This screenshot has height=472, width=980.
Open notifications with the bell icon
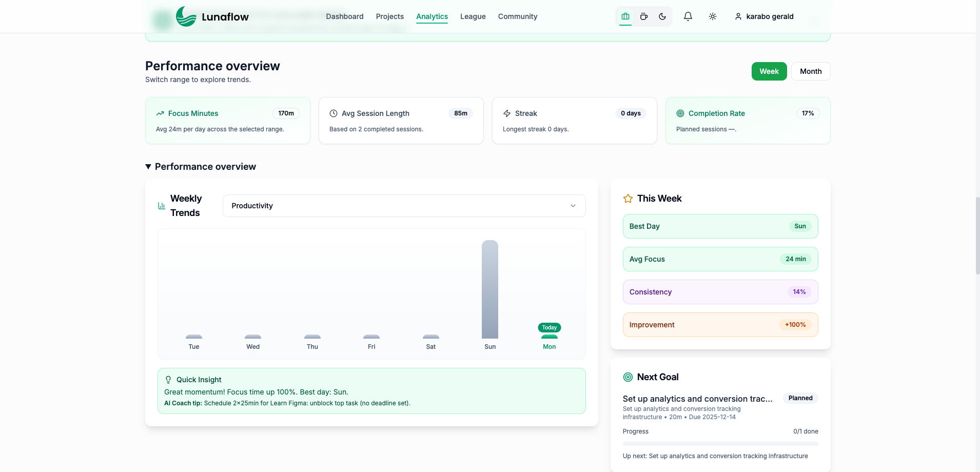pyautogui.click(x=688, y=16)
